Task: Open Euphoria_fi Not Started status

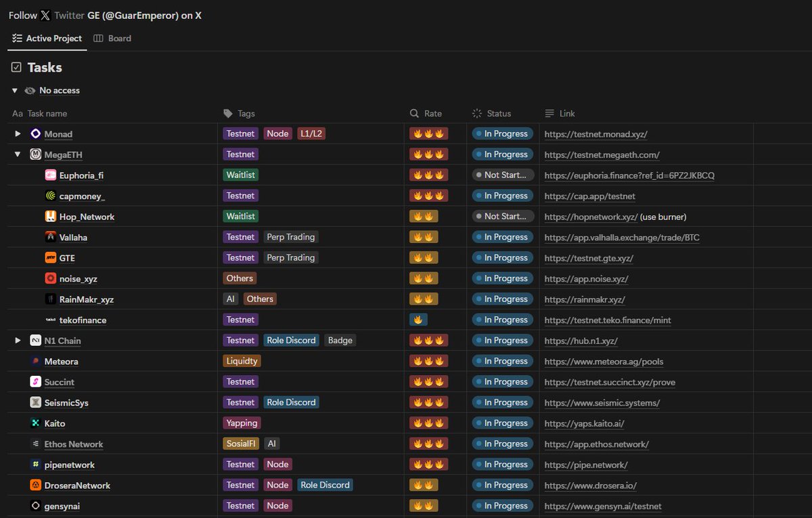Action: [x=503, y=175]
